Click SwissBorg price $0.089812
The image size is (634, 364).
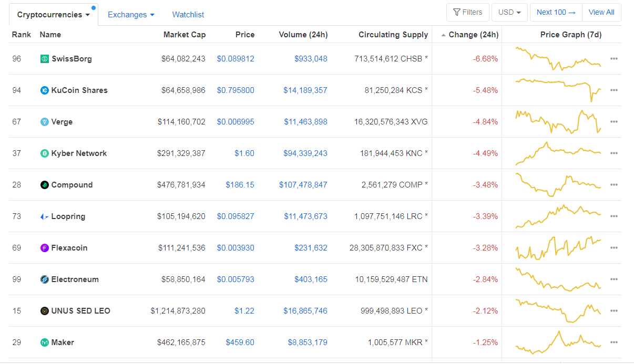point(236,59)
